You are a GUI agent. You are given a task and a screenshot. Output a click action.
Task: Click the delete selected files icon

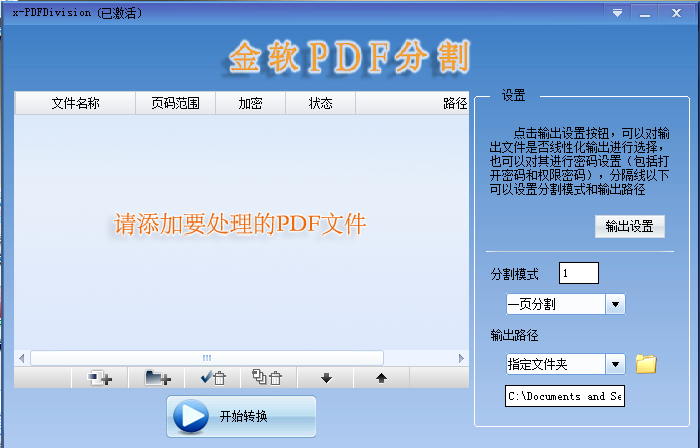pyautogui.click(x=213, y=378)
